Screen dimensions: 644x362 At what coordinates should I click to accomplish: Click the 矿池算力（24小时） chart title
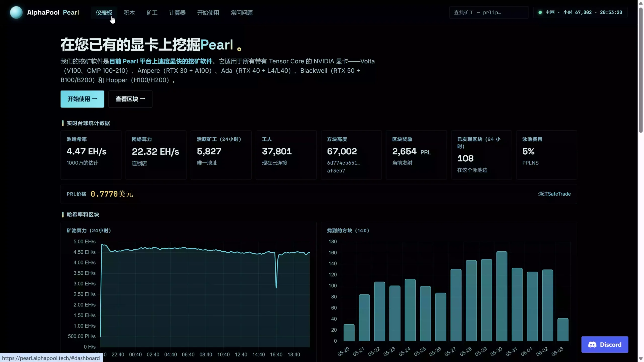[89, 231]
